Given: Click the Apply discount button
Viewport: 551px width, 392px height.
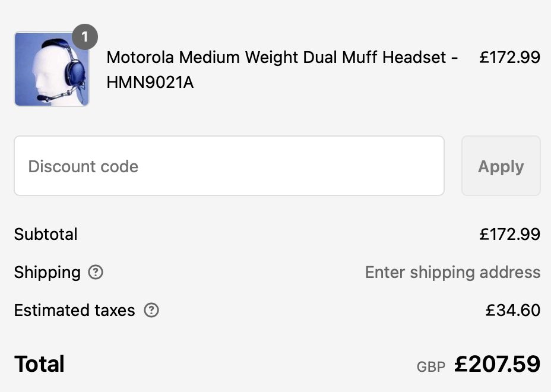Looking at the screenshot, I should [x=501, y=166].
